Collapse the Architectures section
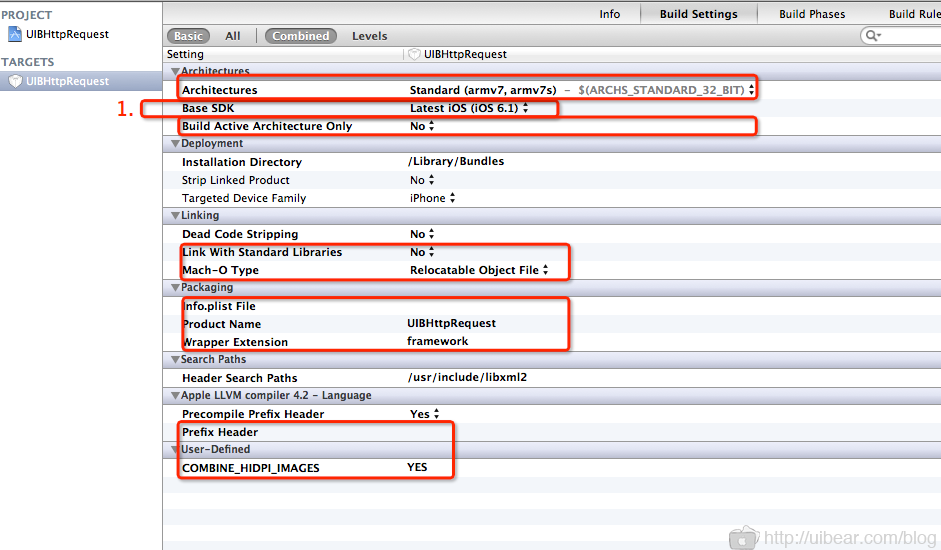 tap(176, 72)
